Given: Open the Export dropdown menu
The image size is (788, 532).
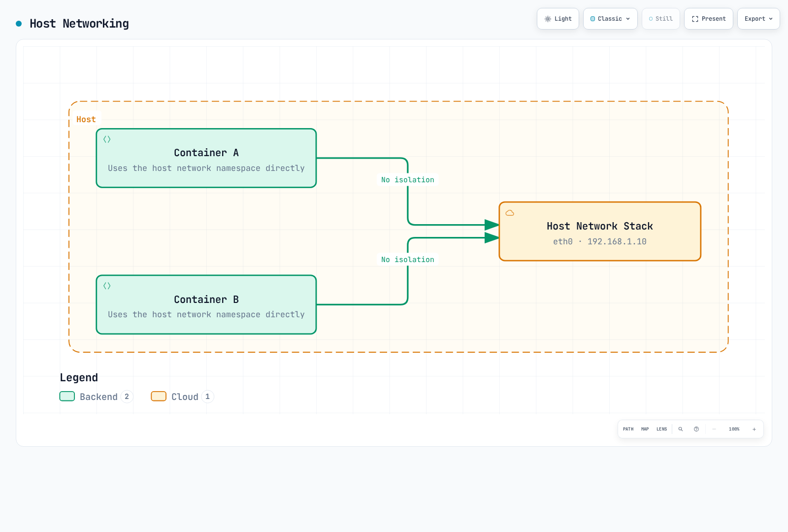Looking at the screenshot, I should click(758, 19).
